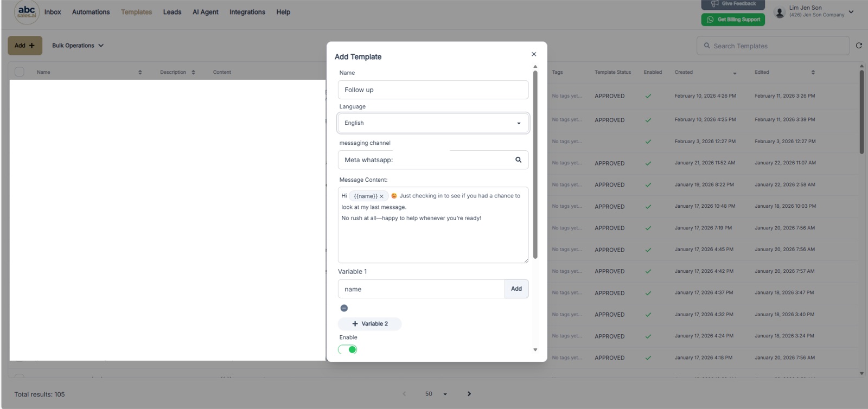Click the Message Content text area
Image resolution: width=868 pixels, height=409 pixels.
coord(433,225)
